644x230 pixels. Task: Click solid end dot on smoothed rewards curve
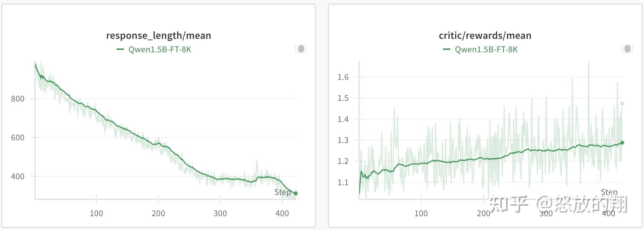tap(622, 143)
